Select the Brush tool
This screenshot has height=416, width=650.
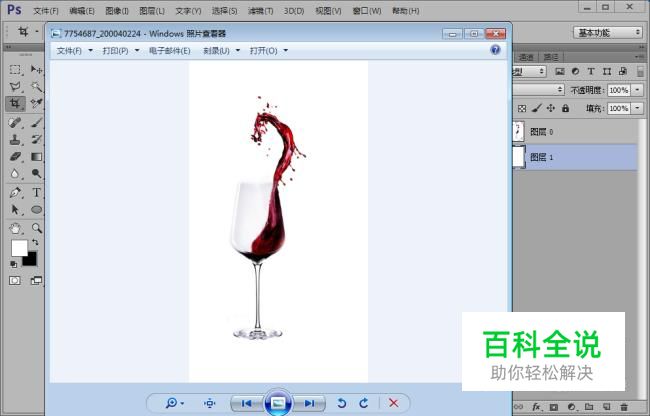(x=36, y=123)
